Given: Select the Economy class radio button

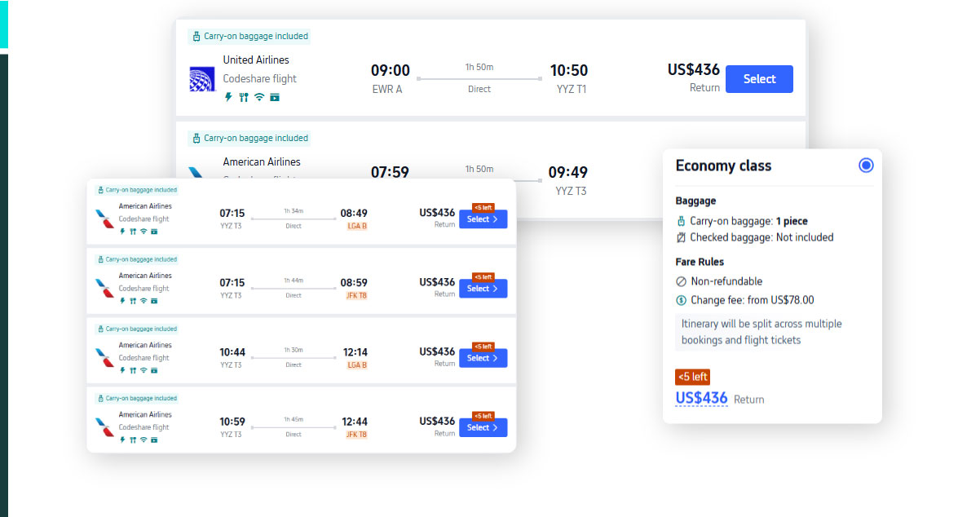Looking at the screenshot, I should coord(866,166).
